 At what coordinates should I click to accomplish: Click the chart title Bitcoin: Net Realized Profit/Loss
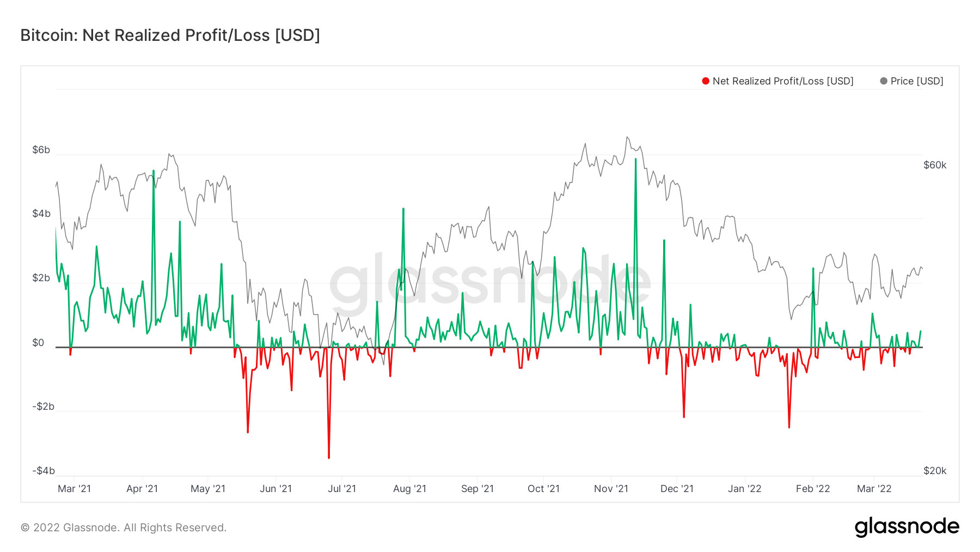click(x=170, y=35)
